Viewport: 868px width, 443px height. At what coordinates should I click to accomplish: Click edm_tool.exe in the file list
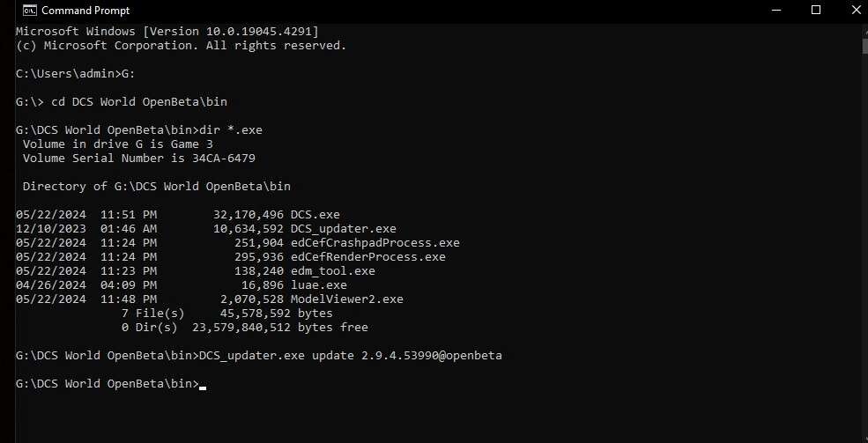click(x=333, y=271)
